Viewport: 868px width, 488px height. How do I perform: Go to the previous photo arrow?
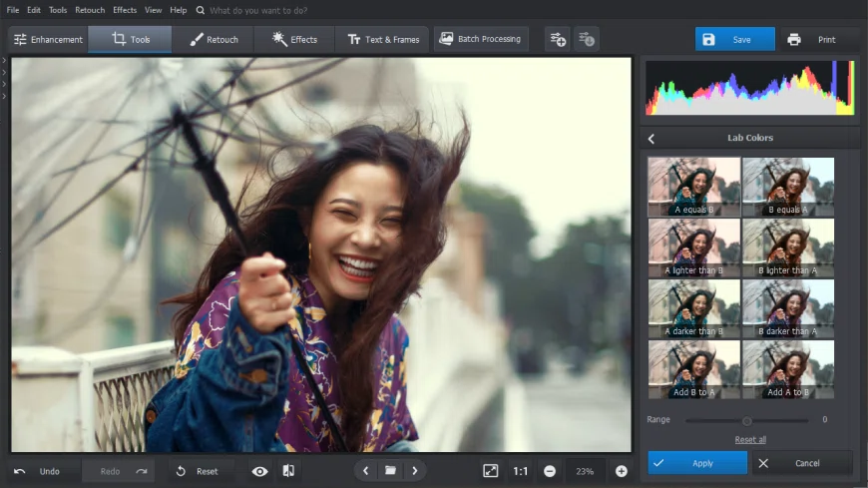click(365, 471)
